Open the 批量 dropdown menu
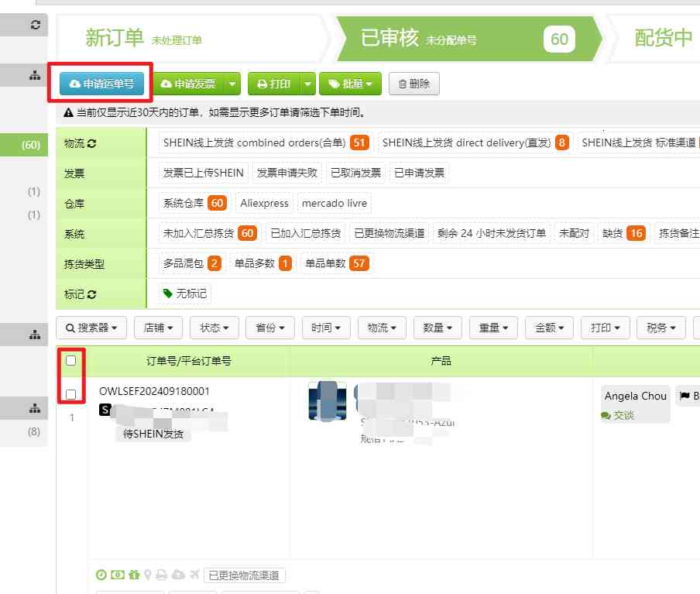The image size is (700, 594). click(x=349, y=84)
